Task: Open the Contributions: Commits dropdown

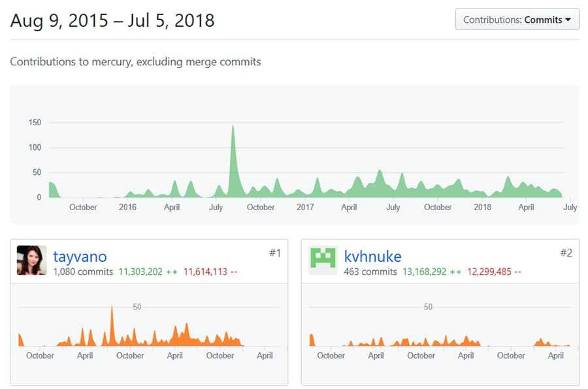Action: click(516, 19)
